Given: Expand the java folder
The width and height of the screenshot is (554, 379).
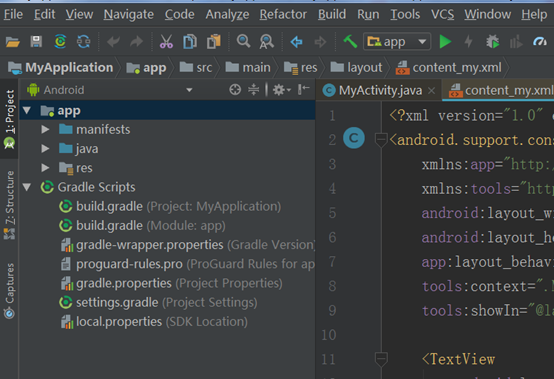Looking at the screenshot, I should click(45, 148).
